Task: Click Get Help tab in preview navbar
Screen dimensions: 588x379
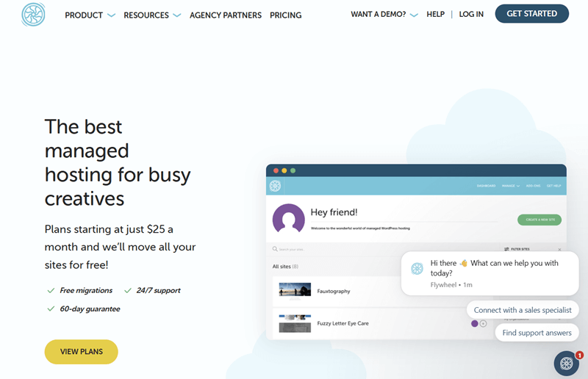Action: point(554,186)
